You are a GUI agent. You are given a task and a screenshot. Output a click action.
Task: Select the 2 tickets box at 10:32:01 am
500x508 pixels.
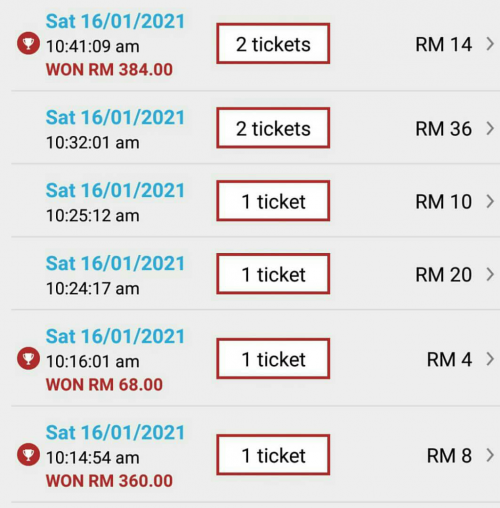pyautogui.click(x=273, y=128)
